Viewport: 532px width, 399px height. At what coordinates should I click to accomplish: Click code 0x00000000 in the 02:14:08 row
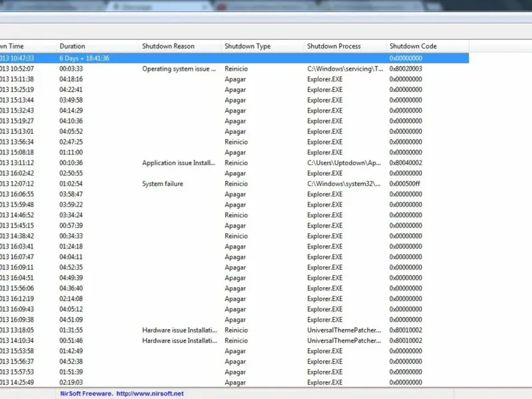pos(406,299)
